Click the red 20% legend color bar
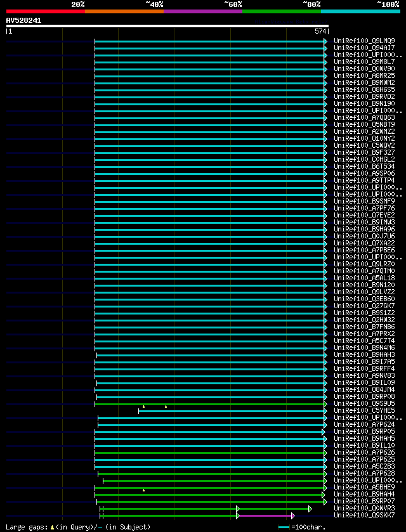 [46, 11]
